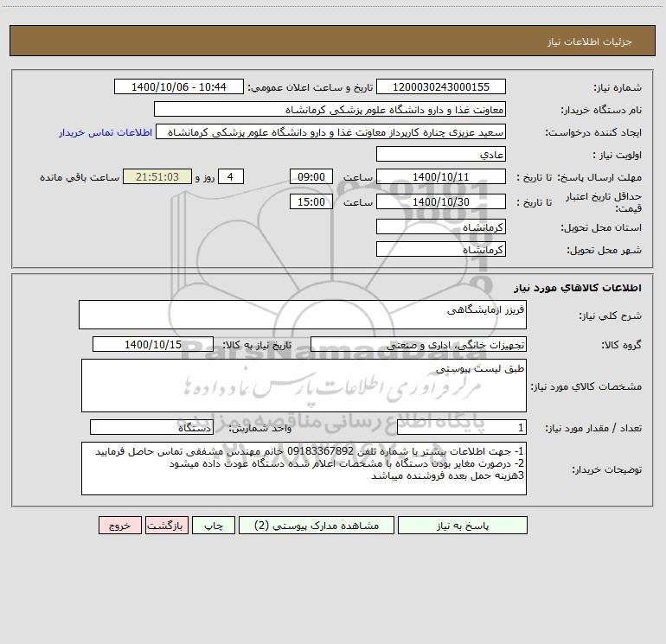666x644 pixels.
Task: Click the توضیحات خریدار text area
Action: 304,469
